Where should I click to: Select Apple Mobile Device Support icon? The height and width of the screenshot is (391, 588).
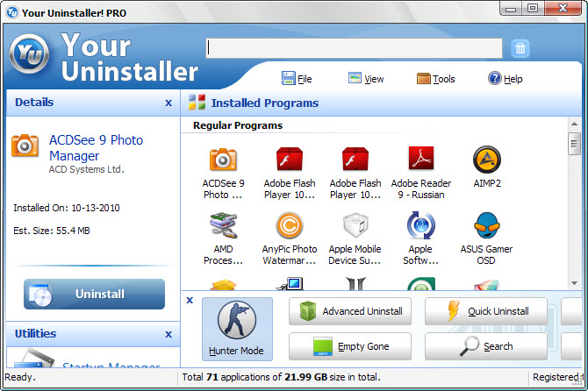pyautogui.click(x=355, y=225)
